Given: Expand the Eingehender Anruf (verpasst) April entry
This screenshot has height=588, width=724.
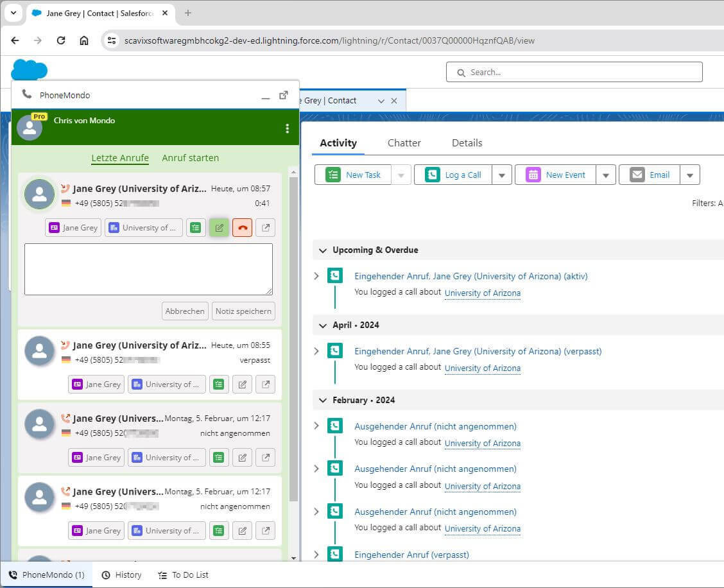Looking at the screenshot, I should click(316, 351).
